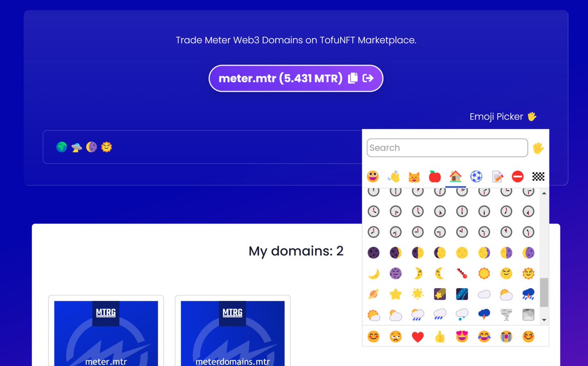
Task: Pick the milky way emoji
Action: pyautogui.click(x=462, y=294)
